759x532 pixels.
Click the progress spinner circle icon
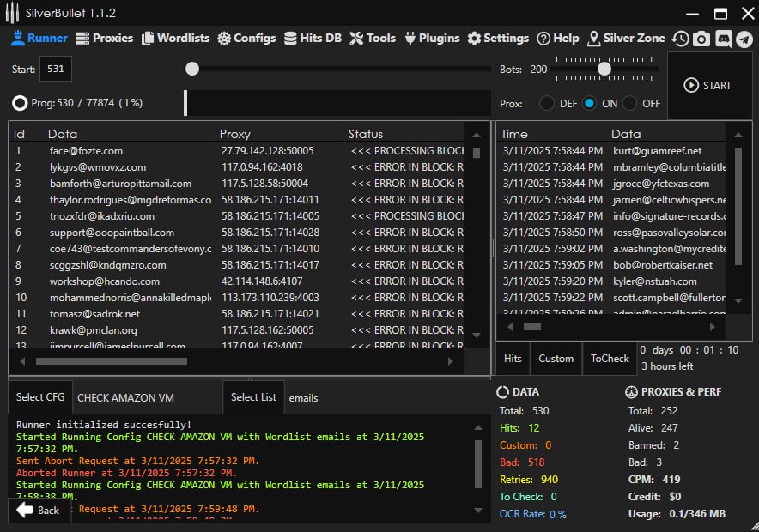pyautogui.click(x=20, y=103)
